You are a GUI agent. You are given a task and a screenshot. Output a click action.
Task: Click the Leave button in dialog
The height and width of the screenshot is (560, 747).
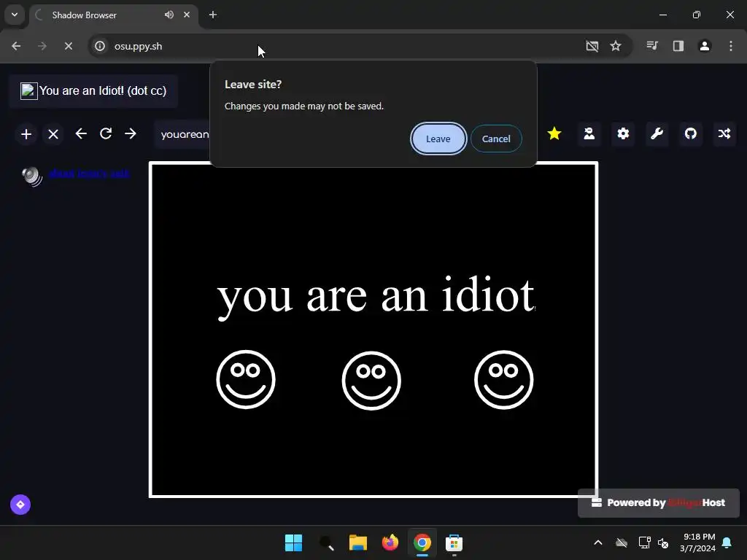[x=438, y=139]
